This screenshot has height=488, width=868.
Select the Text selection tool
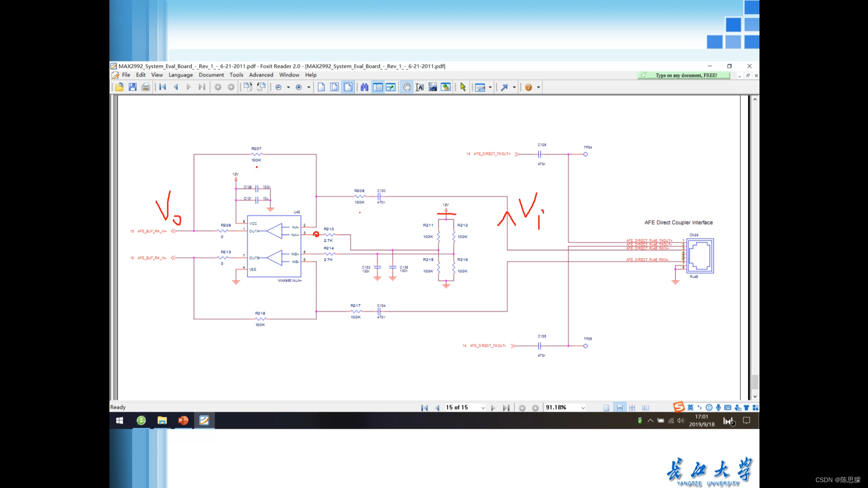pos(420,87)
